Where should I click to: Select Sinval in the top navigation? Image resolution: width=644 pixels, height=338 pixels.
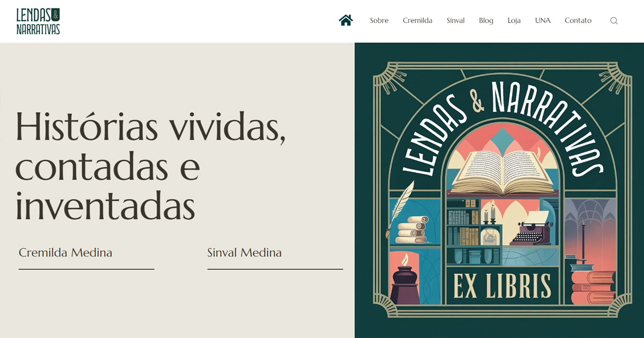[x=456, y=20]
